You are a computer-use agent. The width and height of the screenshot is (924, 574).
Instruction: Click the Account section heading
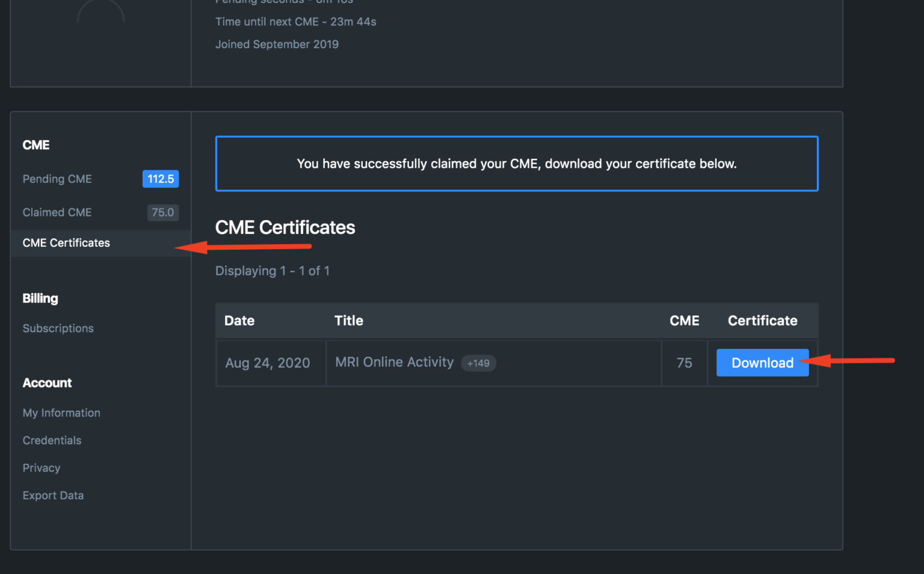tap(47, 383)
